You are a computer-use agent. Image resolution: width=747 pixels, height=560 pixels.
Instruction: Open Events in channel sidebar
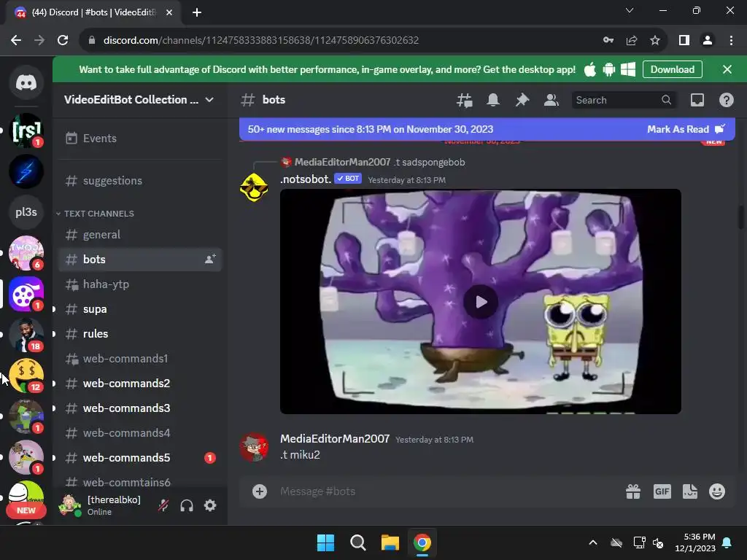tap(140, 139)
